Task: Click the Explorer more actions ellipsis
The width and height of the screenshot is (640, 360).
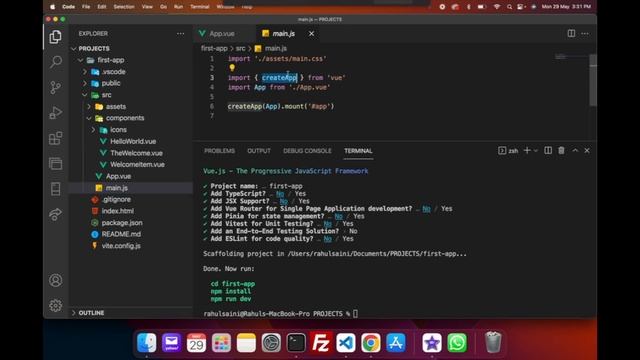Action: click(x=180, y=33)
